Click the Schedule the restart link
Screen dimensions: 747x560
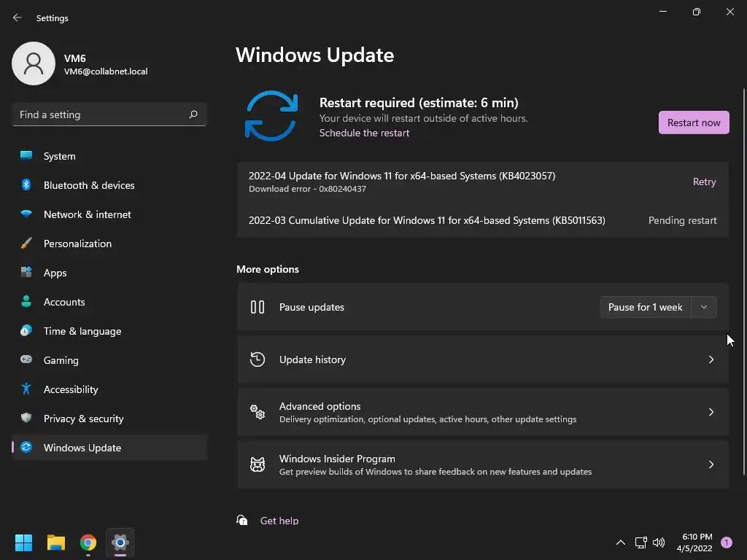364,133
